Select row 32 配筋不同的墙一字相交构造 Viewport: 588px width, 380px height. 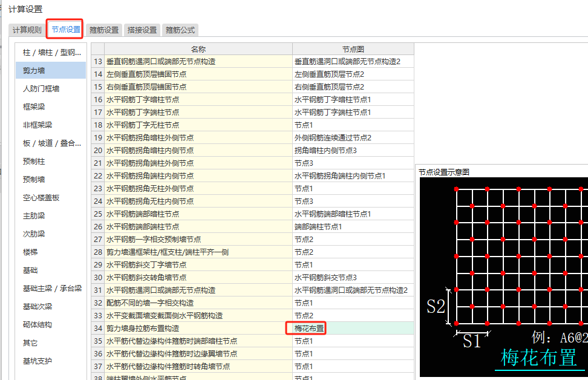[x=253, y=303]
